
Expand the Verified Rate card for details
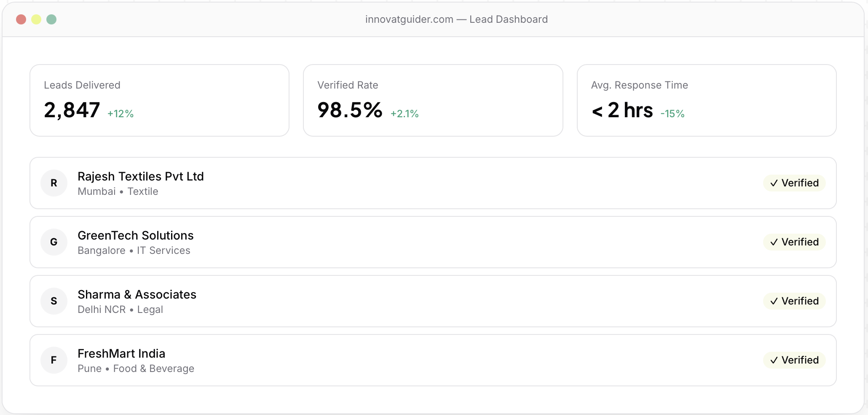tap(433, 100)
